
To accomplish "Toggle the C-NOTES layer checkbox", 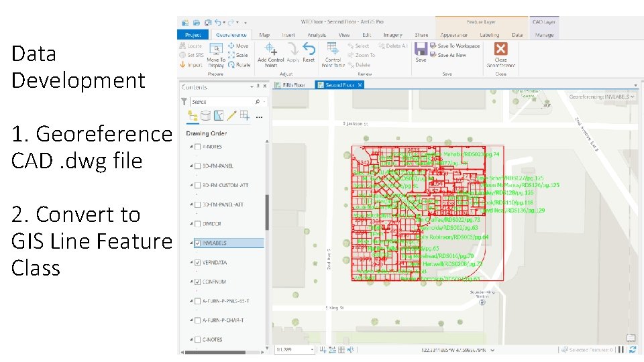I will 197,339.
